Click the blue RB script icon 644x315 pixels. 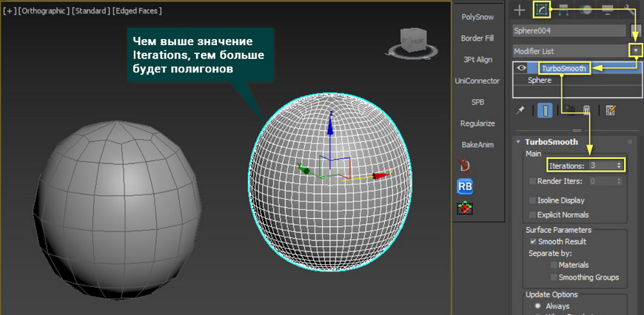point(466,186)
